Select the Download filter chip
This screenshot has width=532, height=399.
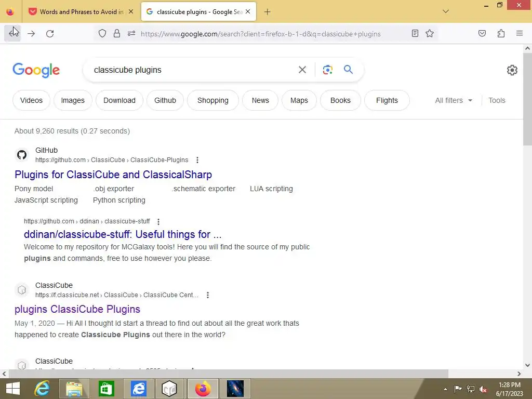[x=119, y=100]
